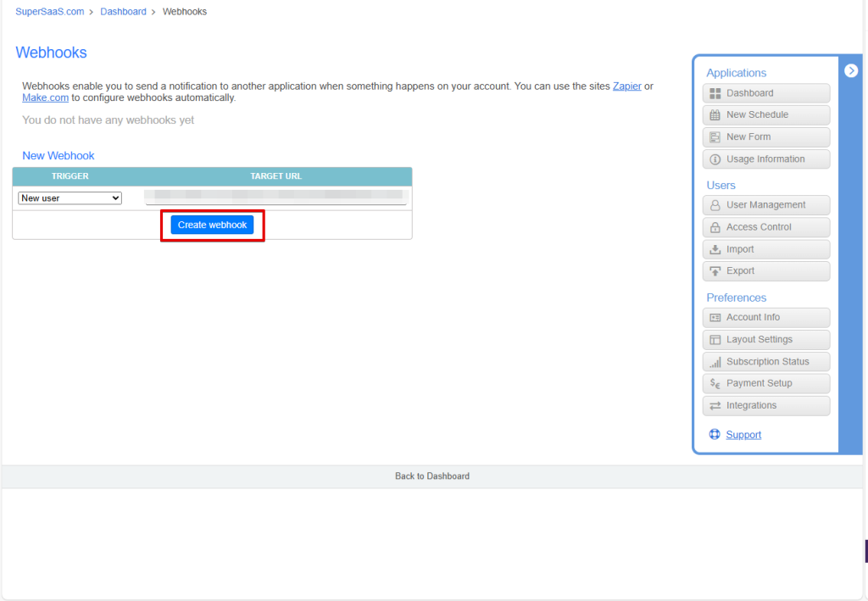868x601 pixels.
Task: Open SuperSaaS.com breadcrumb link
Action: click(50, 12)
